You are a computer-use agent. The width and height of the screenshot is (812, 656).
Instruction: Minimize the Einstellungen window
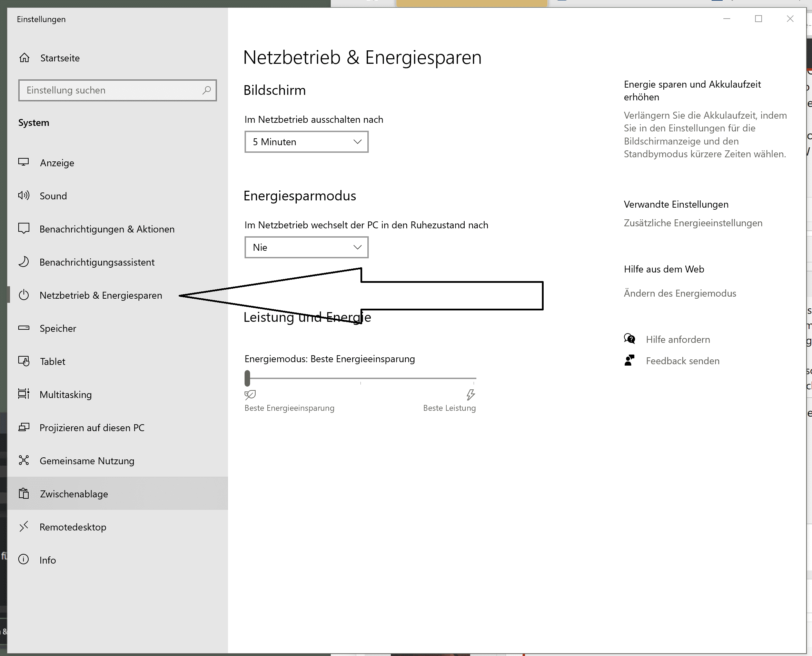(x=726, y=19)
